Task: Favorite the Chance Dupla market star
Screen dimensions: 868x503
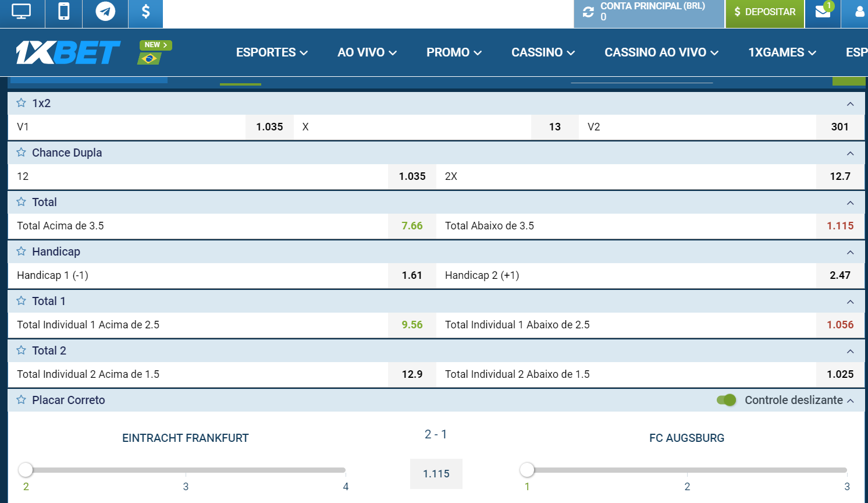Action: 22,153
